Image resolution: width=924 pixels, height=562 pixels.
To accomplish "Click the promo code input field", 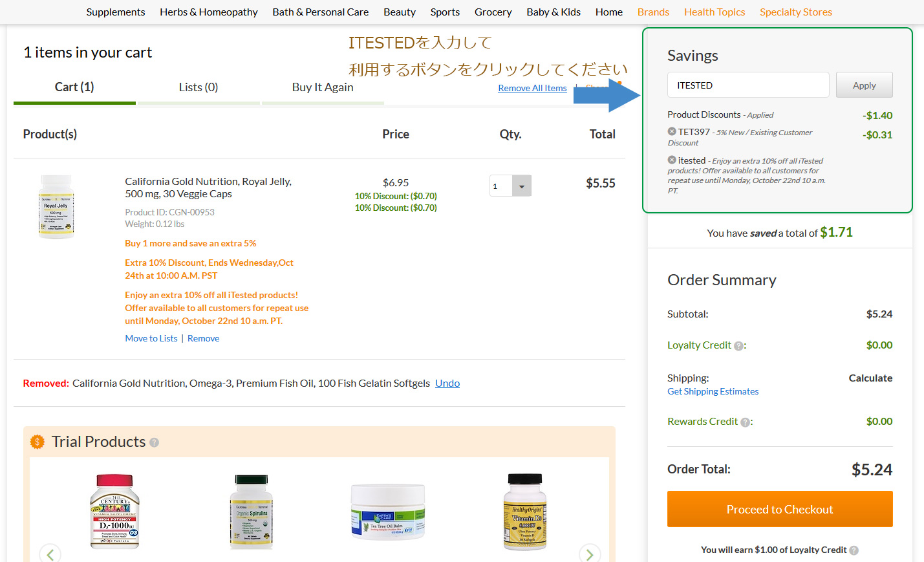I will 747,85.
